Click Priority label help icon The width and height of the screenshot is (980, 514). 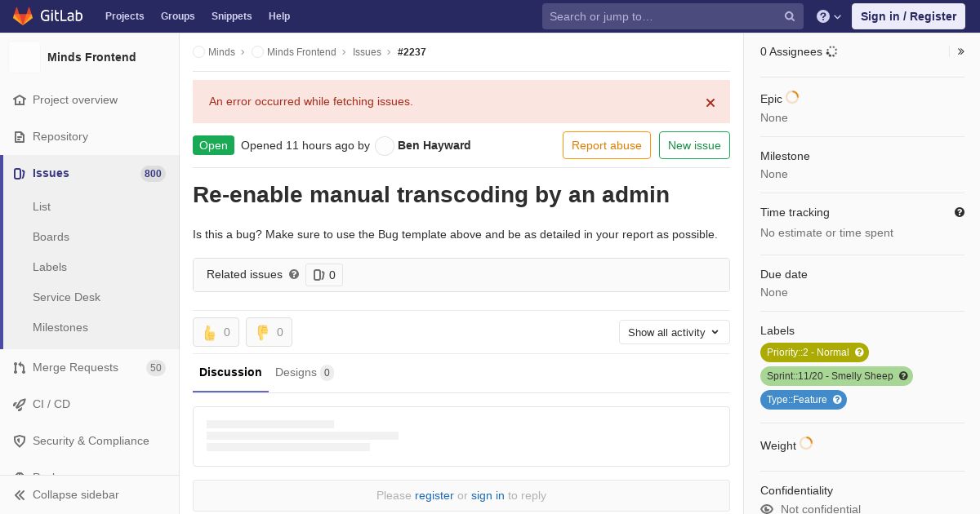tap(859, 352)
